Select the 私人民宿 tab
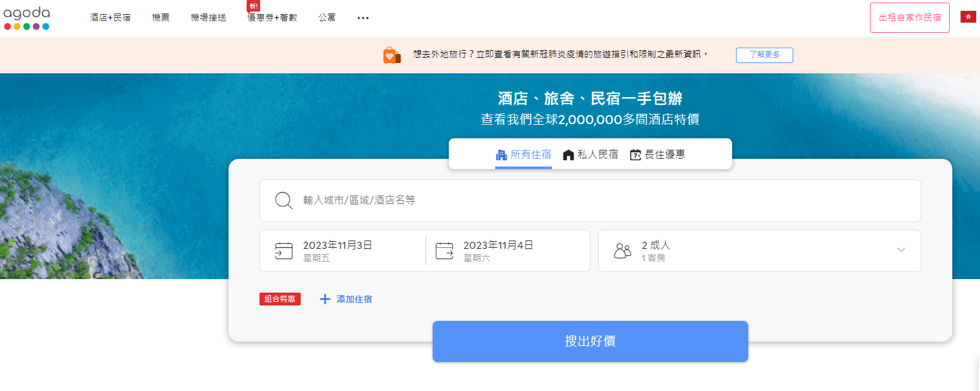 (x=590, y=154)
